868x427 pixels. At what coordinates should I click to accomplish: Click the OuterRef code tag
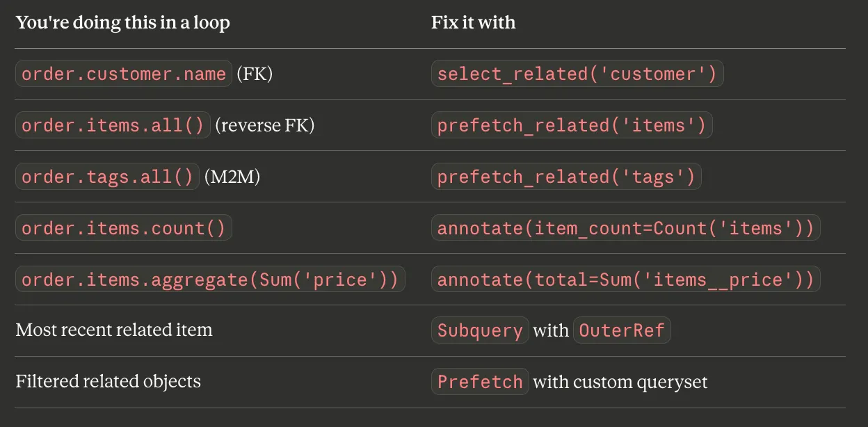coord(621,330)
